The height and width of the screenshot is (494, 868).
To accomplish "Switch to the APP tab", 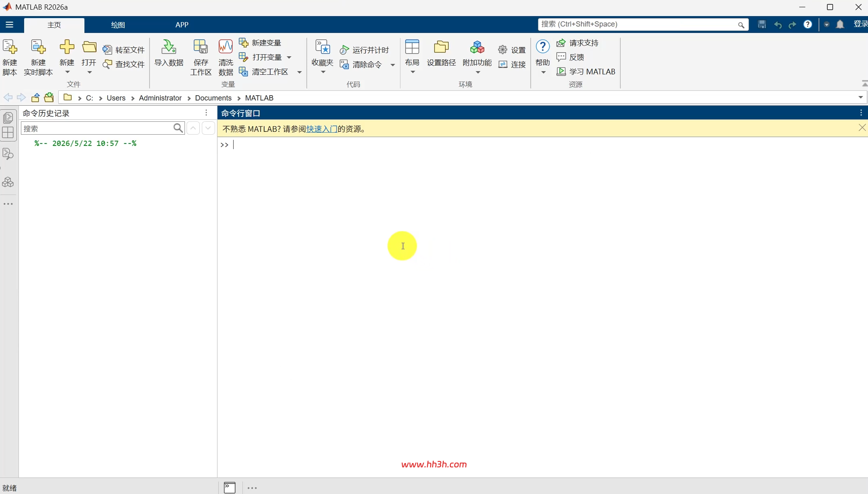I will [x=182, y=25].
